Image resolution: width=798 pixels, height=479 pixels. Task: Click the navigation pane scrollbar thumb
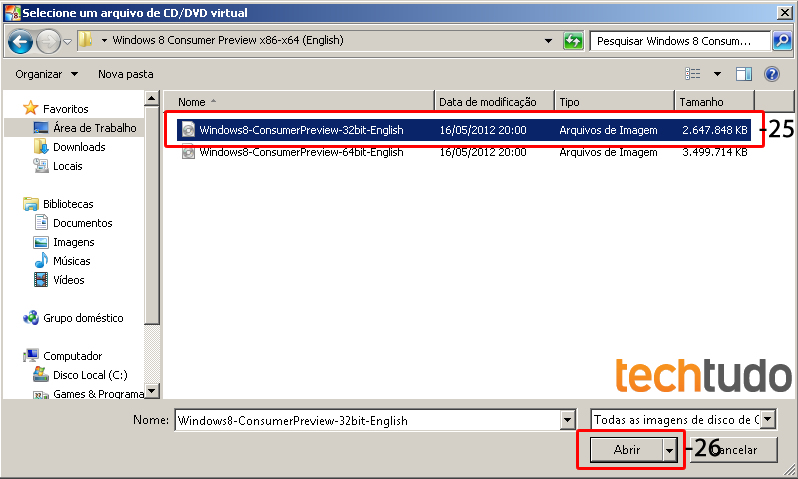click(152, 215)
